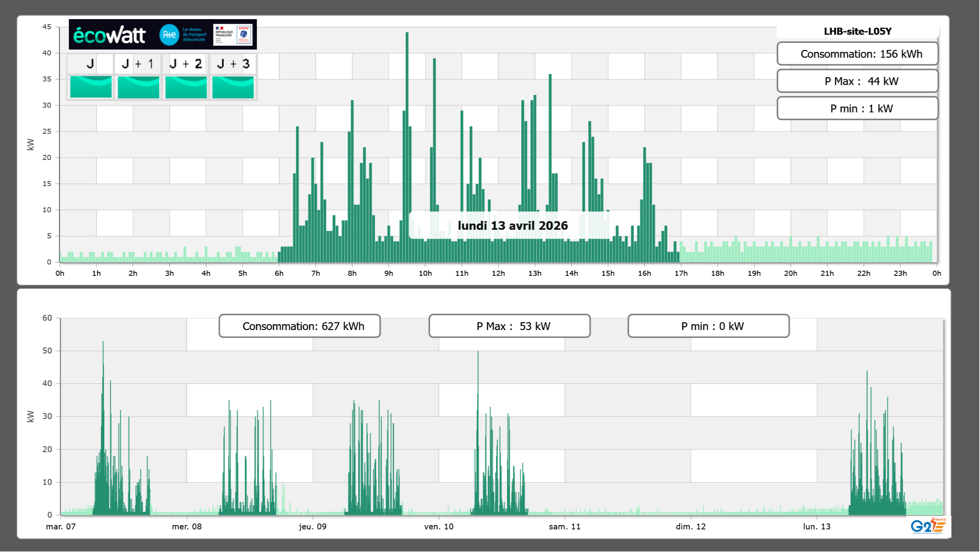Click the ven. 10 label on weekly axis

439,527
